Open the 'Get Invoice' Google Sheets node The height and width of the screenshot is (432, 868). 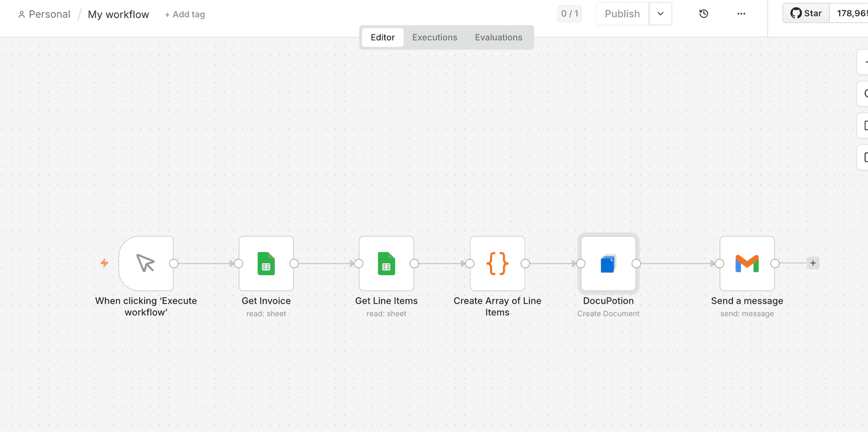point(266,263)
